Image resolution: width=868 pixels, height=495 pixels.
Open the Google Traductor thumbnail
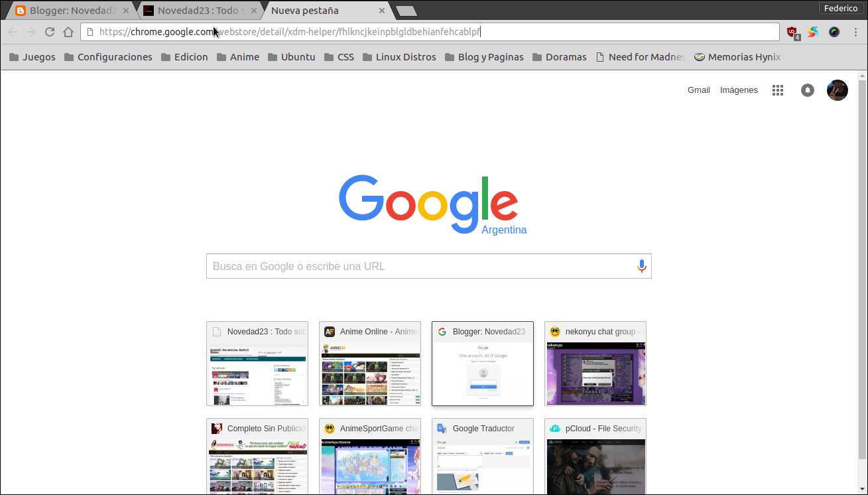click(483, 457)
